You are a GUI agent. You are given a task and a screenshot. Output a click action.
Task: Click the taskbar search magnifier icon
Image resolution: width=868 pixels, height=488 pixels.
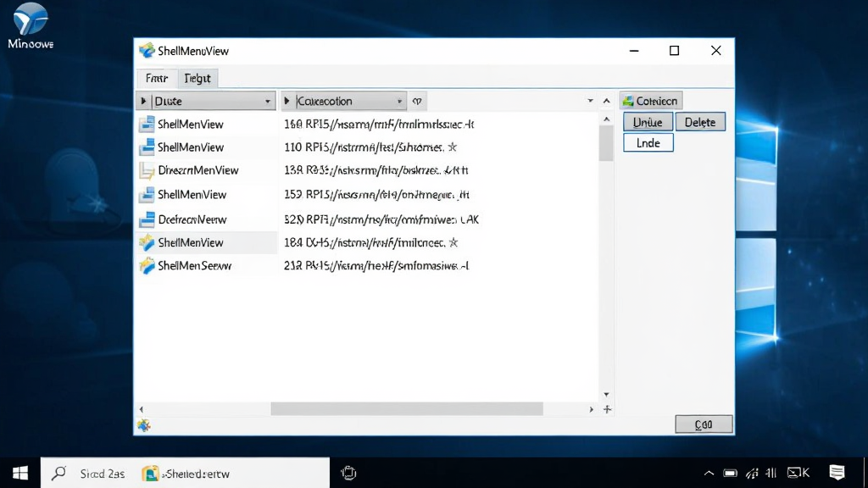pos(58,473)
